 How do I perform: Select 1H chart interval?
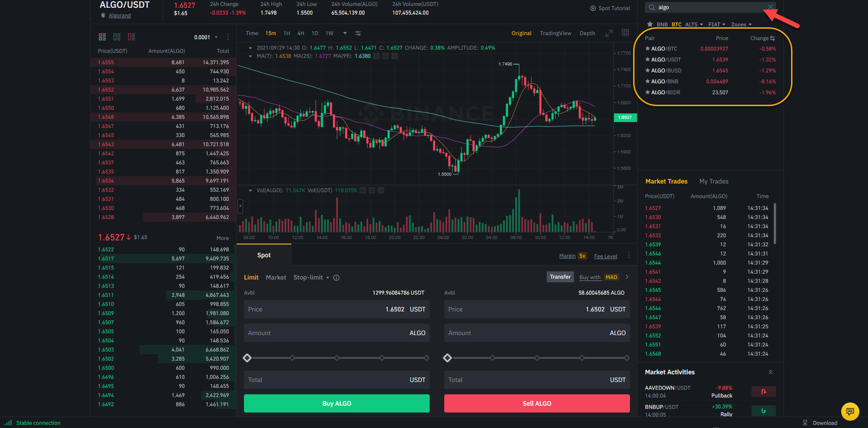coord(287,33)
